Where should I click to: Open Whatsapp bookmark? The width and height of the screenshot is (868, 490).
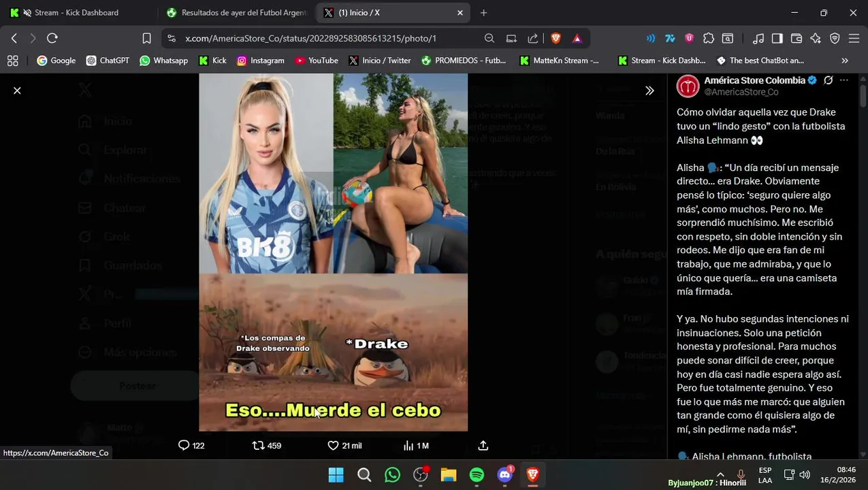coord(163,61)
